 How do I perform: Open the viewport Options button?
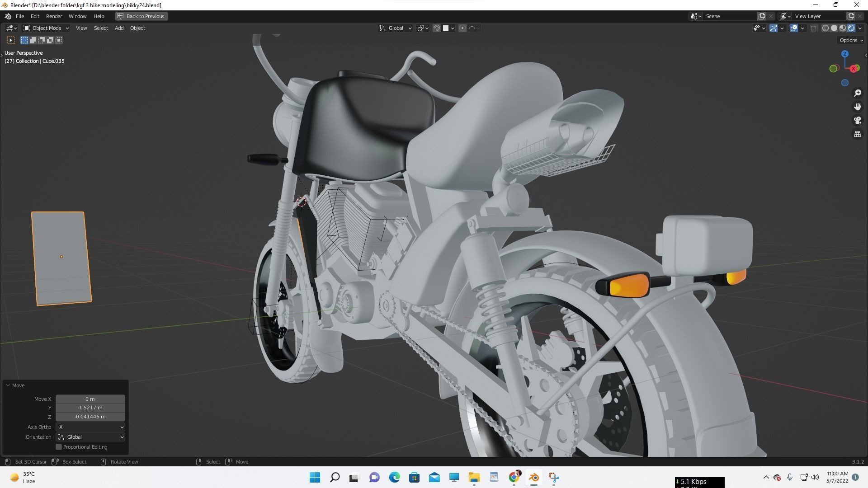click(850, 40)
